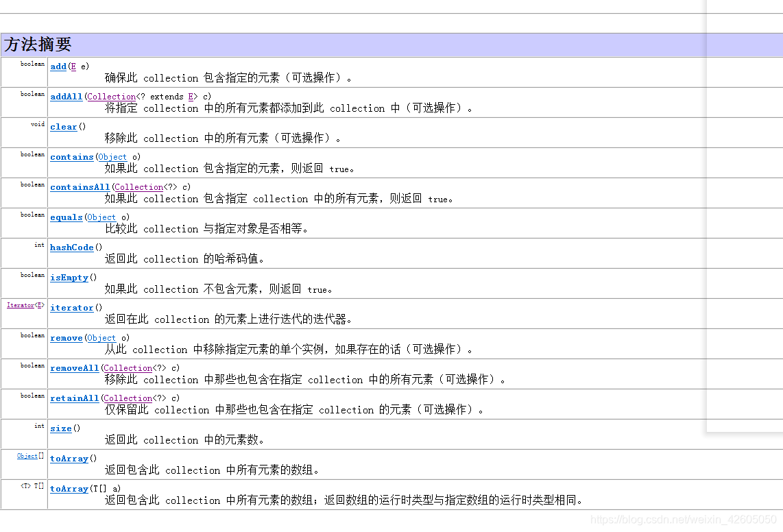Click description '返回在此 collection 的元素上进行迭代的迭代器。'
This screenshot has width=783, height=532.
pos(228,319)
